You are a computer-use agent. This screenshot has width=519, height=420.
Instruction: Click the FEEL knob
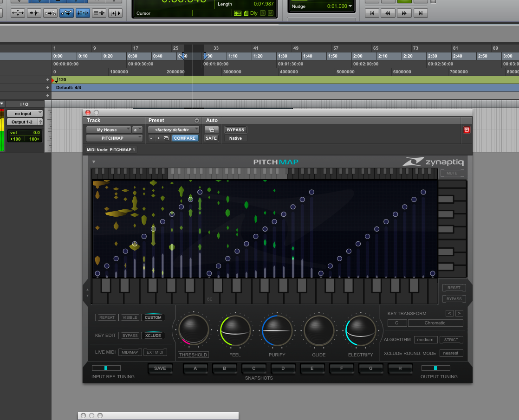235,330
